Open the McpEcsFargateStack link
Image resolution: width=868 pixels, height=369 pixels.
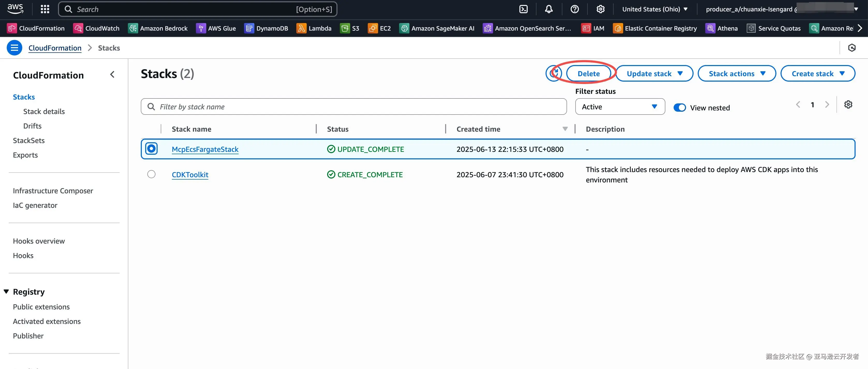click(205, 149)
